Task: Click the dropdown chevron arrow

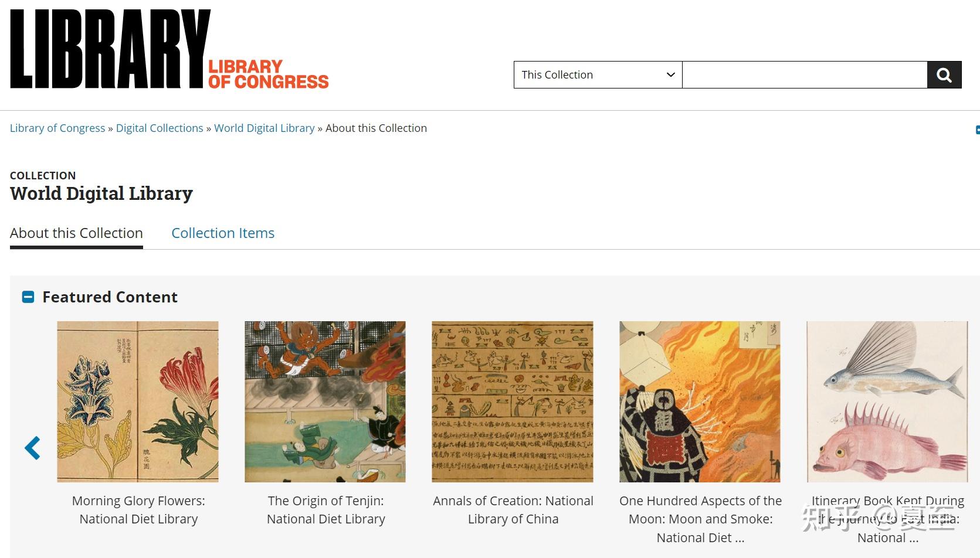Action: click(x=670, y=75)
